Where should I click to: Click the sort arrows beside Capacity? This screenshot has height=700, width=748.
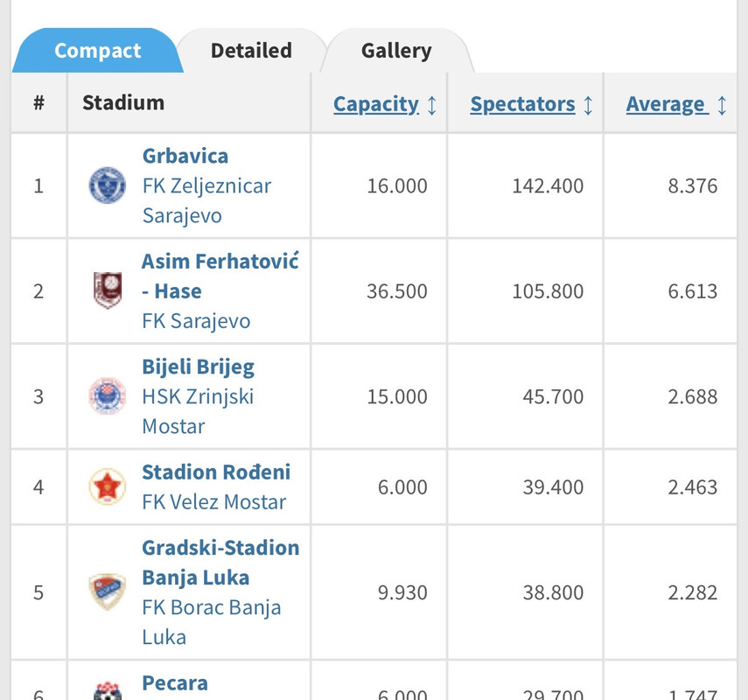point(431,105)
